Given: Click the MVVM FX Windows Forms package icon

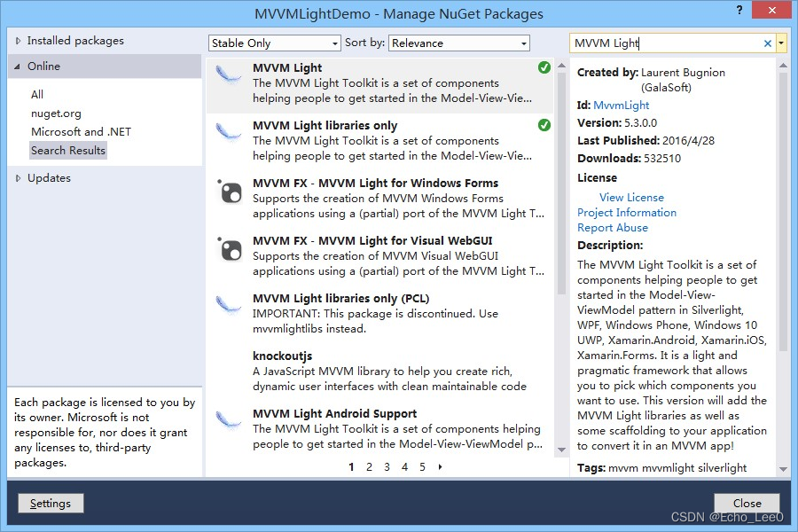Looking at the screenshot, I should coord(230,192).
